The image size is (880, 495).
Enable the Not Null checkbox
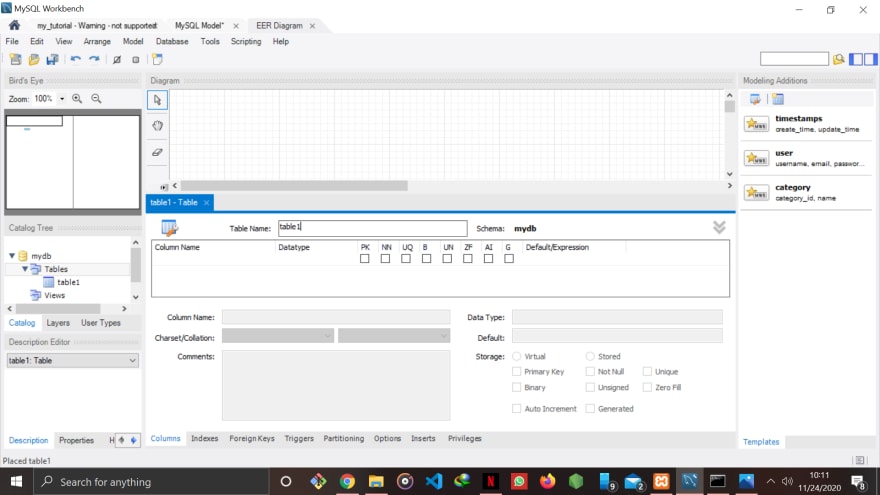(590, 372)
